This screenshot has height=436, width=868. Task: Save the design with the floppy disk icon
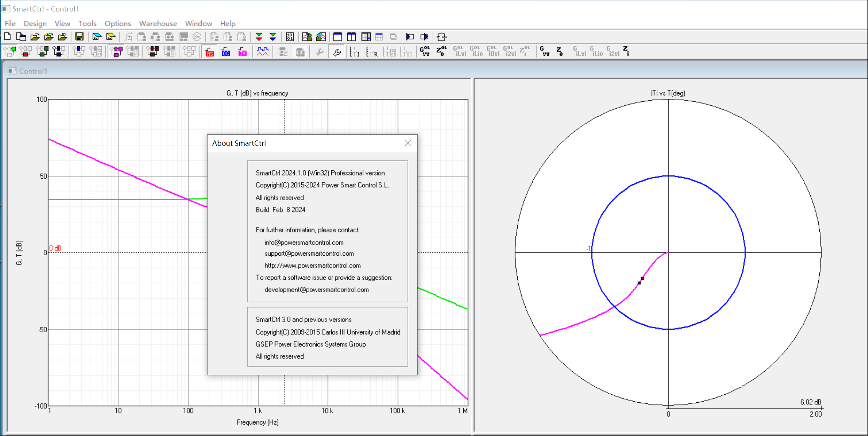point(79,37)
